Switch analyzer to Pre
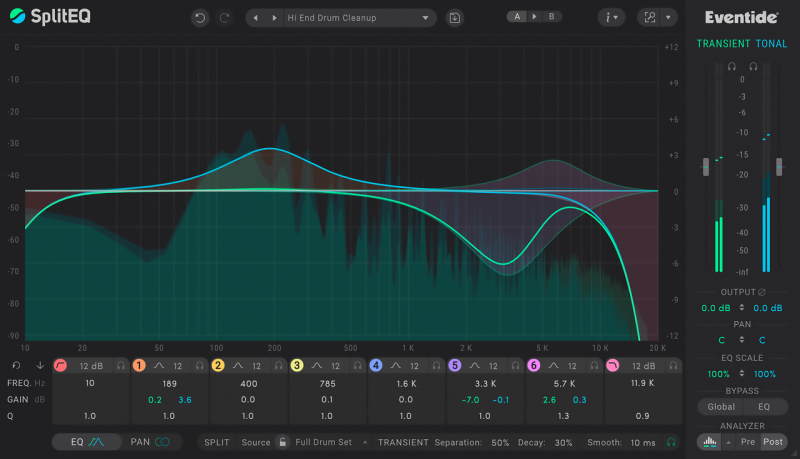 [748, 441]
